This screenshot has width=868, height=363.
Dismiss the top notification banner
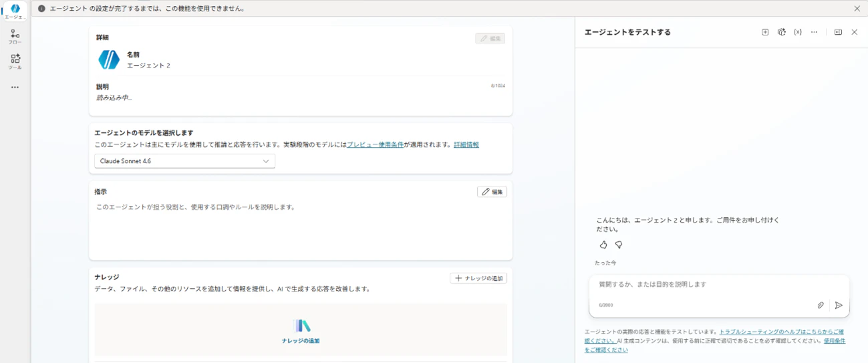pyautogui.click(x=857, y=9)
